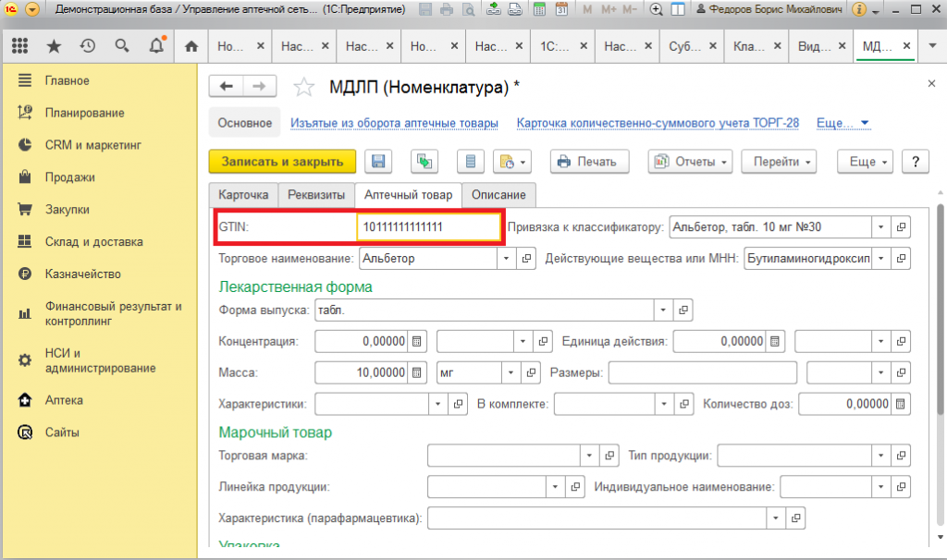The image size is (947, 560).
Task: Open the Изъятые из оборота аптечные товары link
Action: click(394, 123)
